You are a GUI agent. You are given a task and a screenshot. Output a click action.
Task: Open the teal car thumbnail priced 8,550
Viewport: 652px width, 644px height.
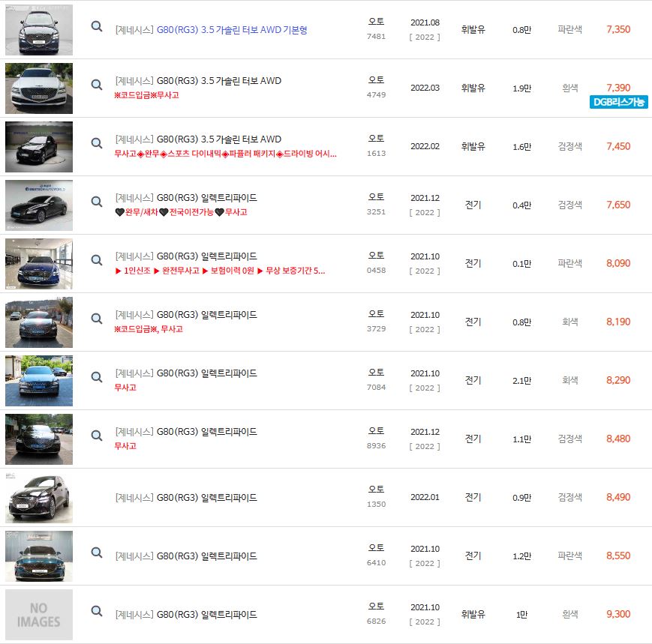(39, 556)
